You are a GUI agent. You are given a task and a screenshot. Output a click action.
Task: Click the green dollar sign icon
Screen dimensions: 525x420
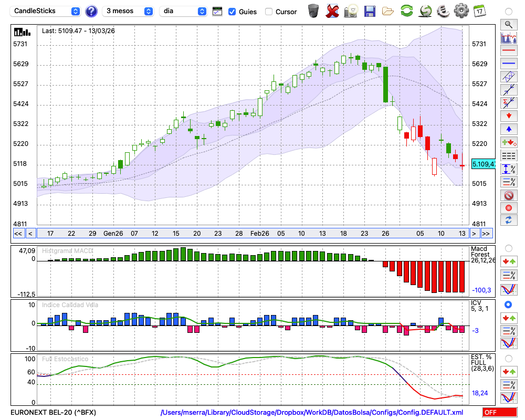[x=425, y=11]
